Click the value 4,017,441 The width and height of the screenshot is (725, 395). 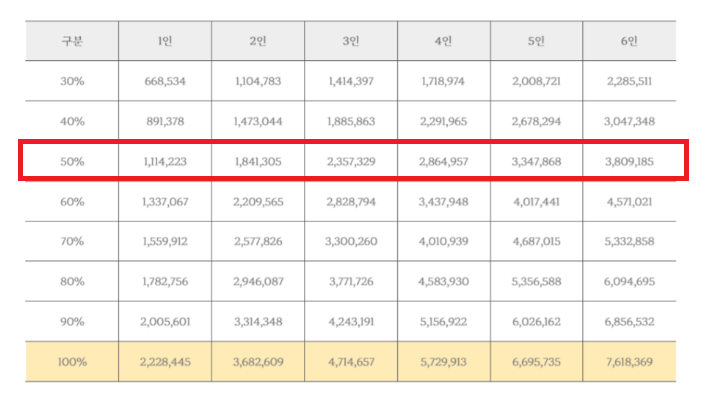(x=536, y=202)
